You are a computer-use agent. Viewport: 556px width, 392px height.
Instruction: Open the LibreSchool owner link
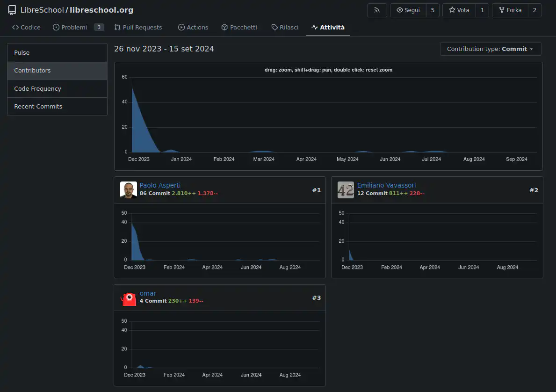pos(42,10)
